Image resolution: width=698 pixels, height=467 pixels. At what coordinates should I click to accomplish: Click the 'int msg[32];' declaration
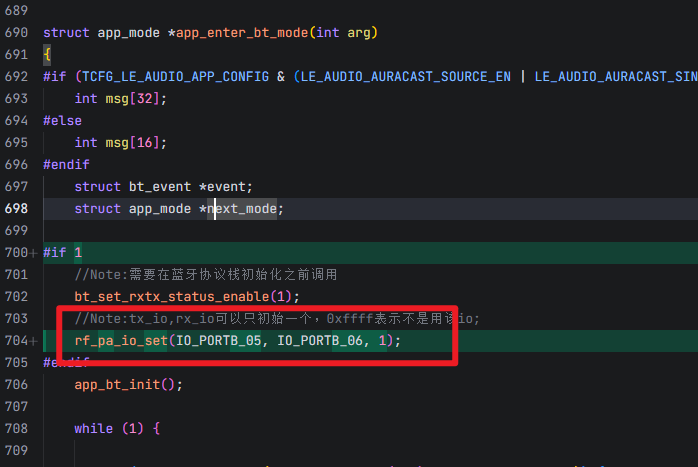click(x=121, y=99)
